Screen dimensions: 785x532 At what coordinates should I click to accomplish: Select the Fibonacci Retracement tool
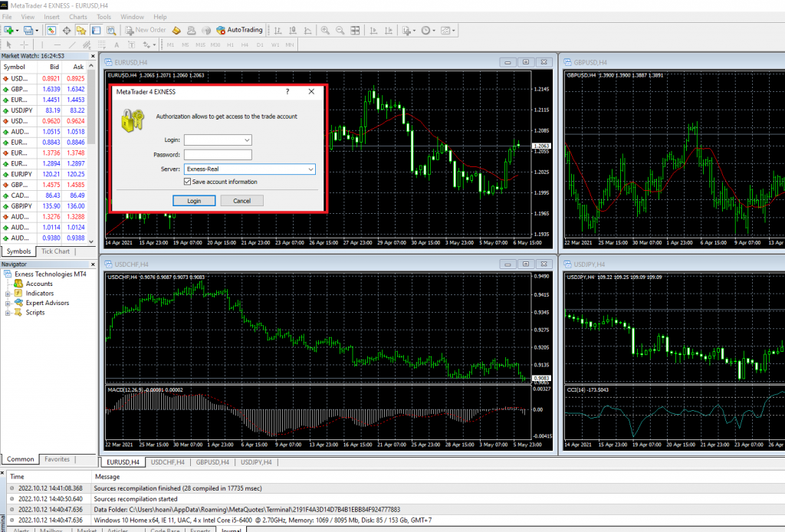click(x=102, y=45)
